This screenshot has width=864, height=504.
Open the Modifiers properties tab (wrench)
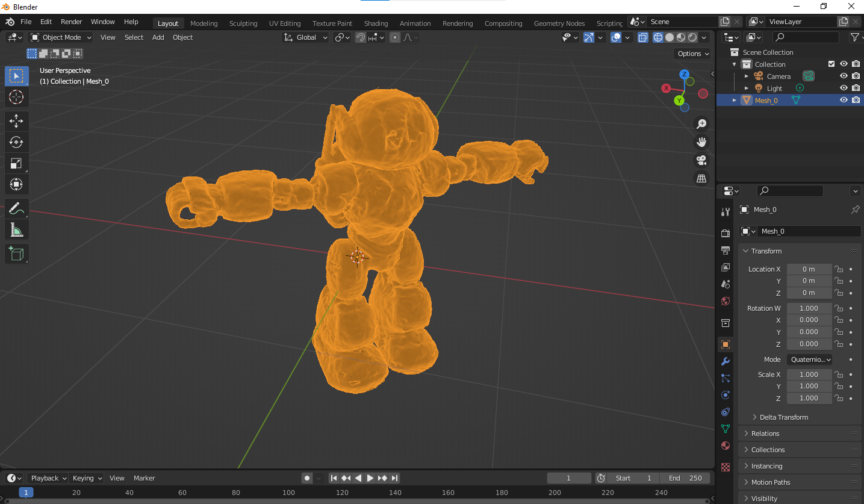click(x=726, y=361)
